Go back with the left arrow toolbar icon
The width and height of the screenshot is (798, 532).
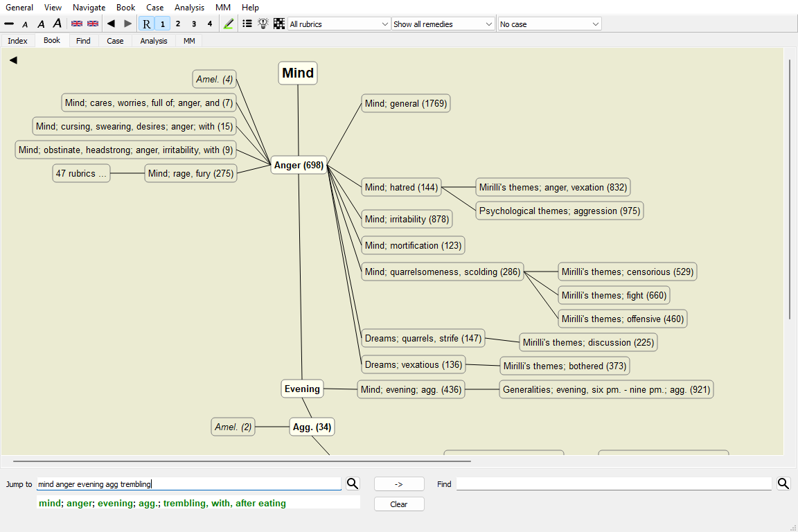[111, 24]
